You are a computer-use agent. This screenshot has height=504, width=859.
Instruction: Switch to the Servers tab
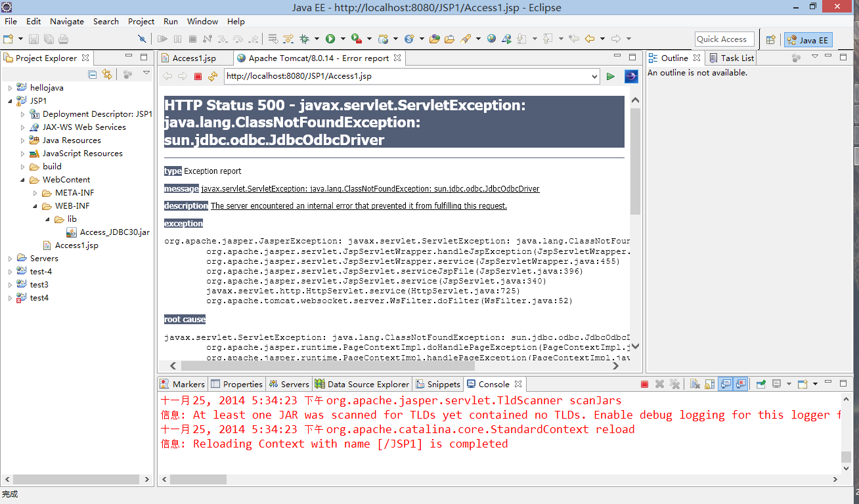[288, 384]
